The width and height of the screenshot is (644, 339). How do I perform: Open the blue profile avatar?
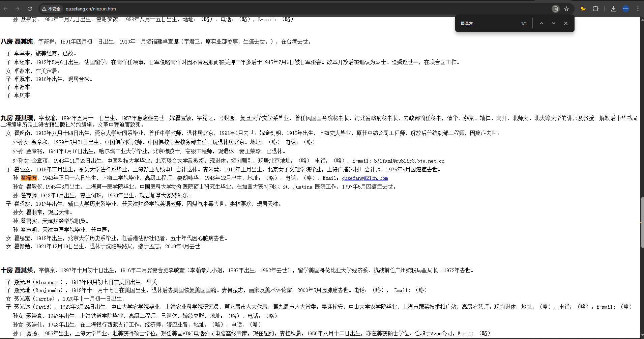[x=626, y=9]
